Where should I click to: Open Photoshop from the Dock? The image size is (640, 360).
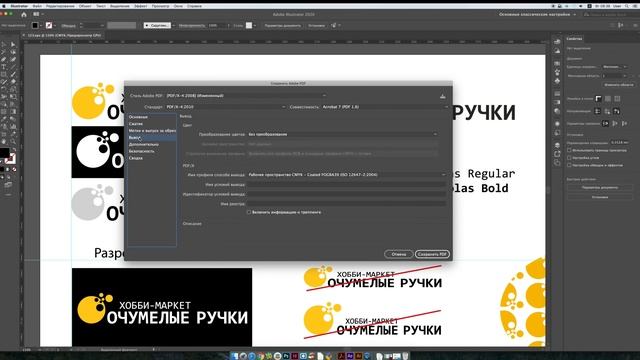pyautogui.click(x=286, y=356)
